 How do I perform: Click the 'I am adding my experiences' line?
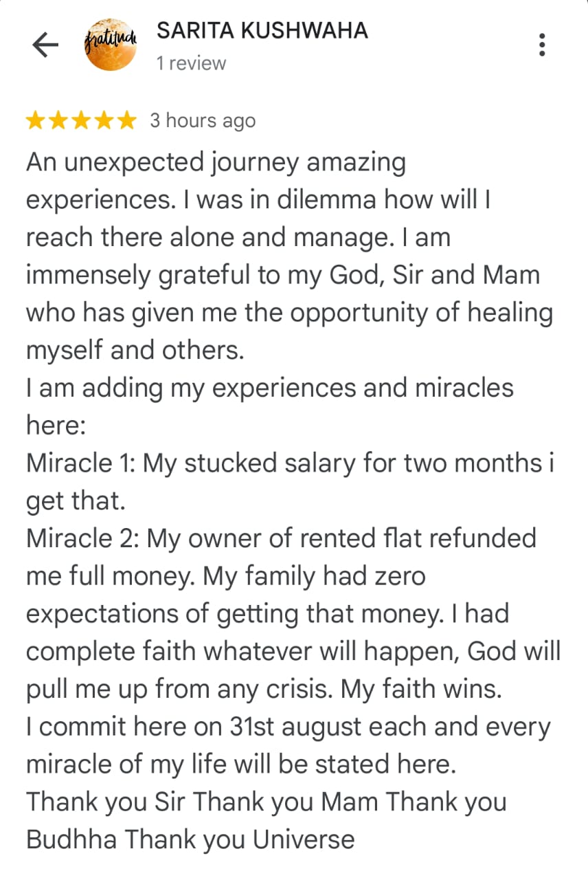pos(270,388)
